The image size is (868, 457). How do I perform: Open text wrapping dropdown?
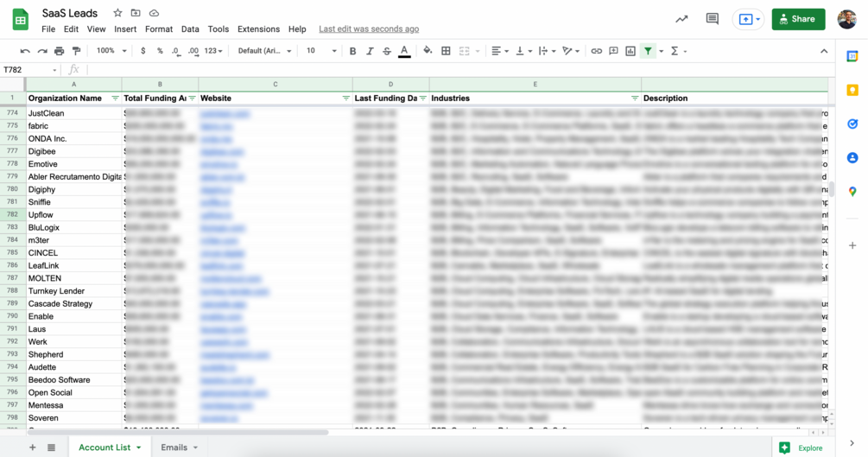pyautogui.click(x=547, y=51)
